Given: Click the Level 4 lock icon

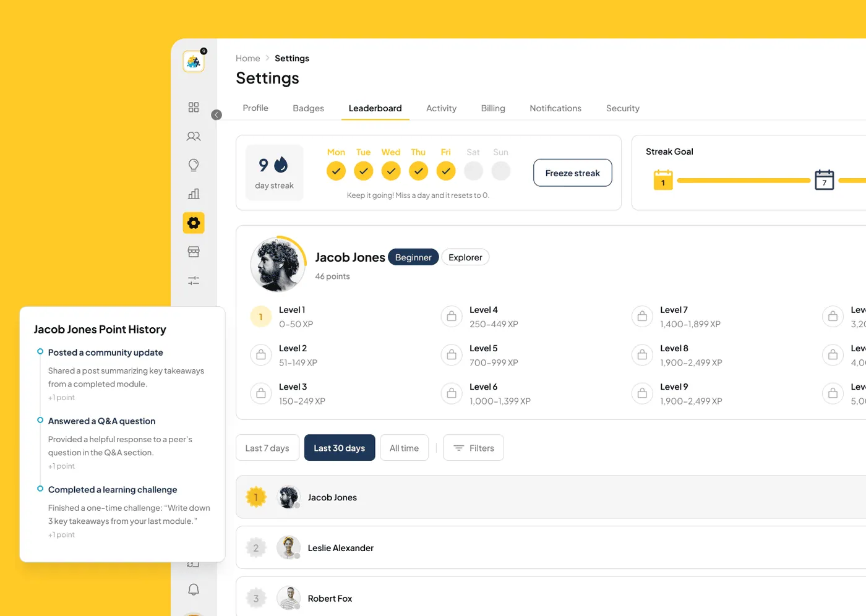Looking at the screenshot, I should 452,317.
